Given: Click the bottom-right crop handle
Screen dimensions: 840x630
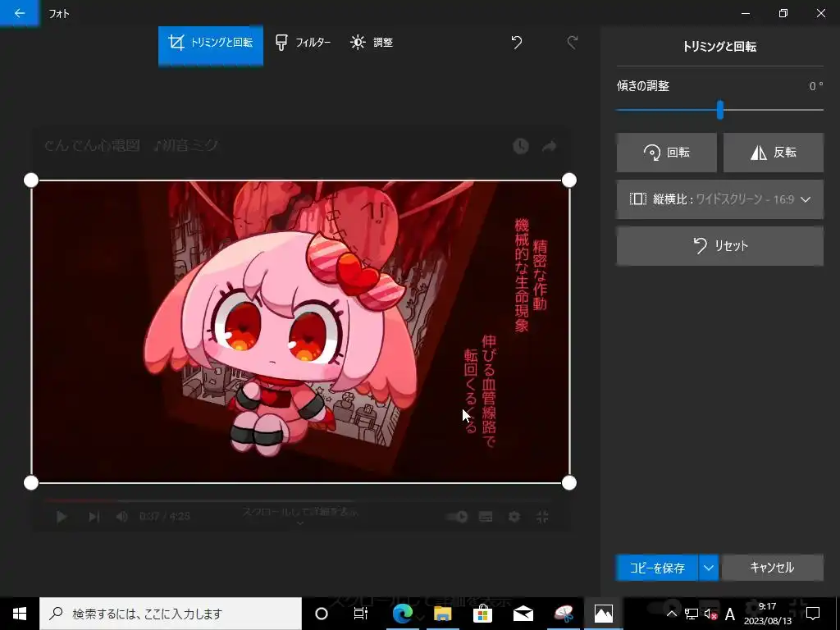Looking at the screenshot, I should [569, 482].
